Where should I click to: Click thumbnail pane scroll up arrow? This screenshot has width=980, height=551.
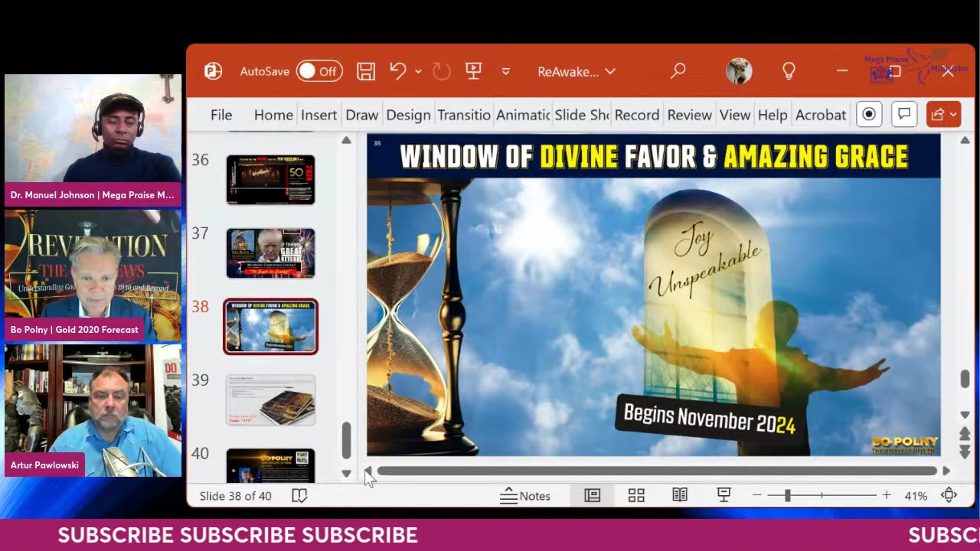tap(346, 141)
